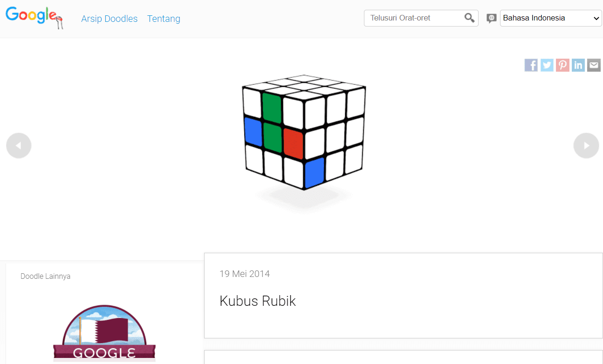Open the Qatar flag doodle thumbnail
603x364 pixels.
point(104,332)
